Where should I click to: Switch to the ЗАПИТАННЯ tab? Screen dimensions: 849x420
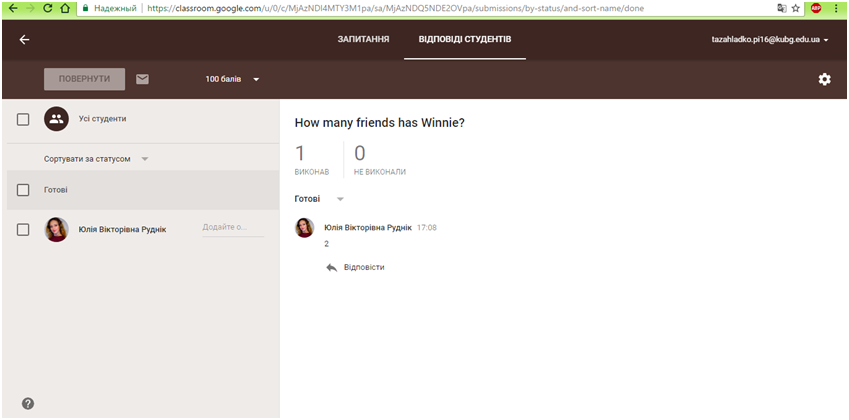[x=363, y=40]
